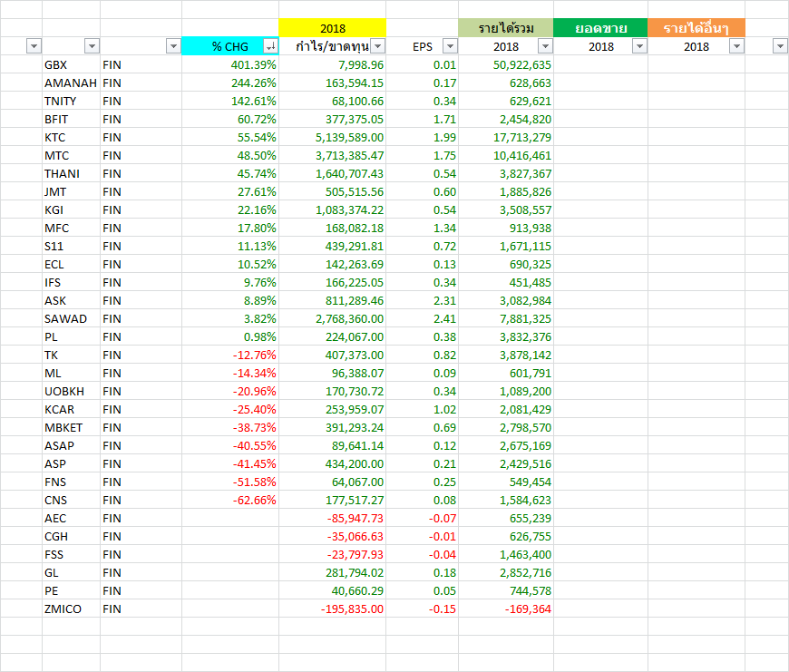The width and height of the screenshot is (789, 672).
Task: Click the MTC symbol cell
Action: click(x=71, y=155)
